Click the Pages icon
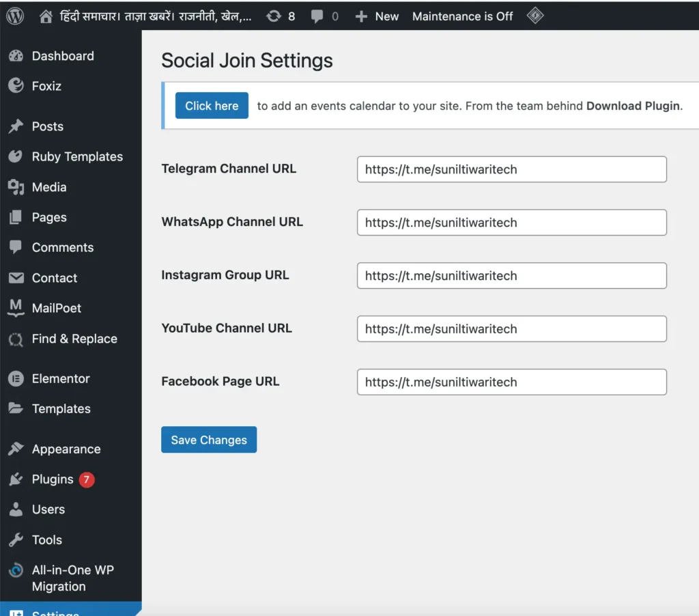Image resolution: width=699 pixels, height=616 pixels. (16, 216)
